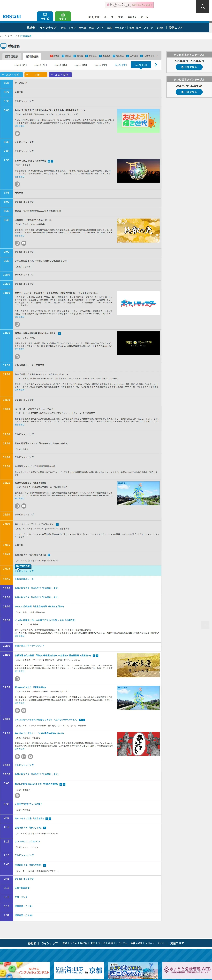Open the search magnifier icon
Viewport: 212px width, 980px height.
coord(203,7)
